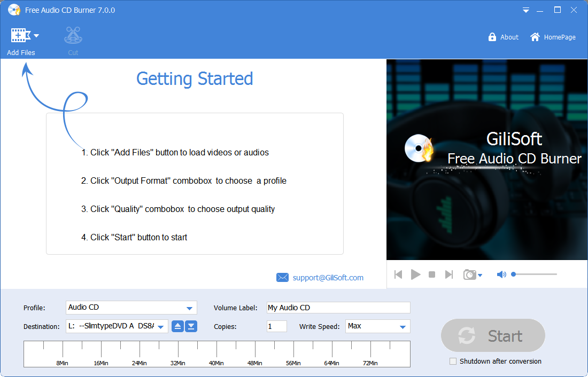Open the Write Speed Max dropdown
Viewport: 588px width, 377px height.
pos(377,326)
